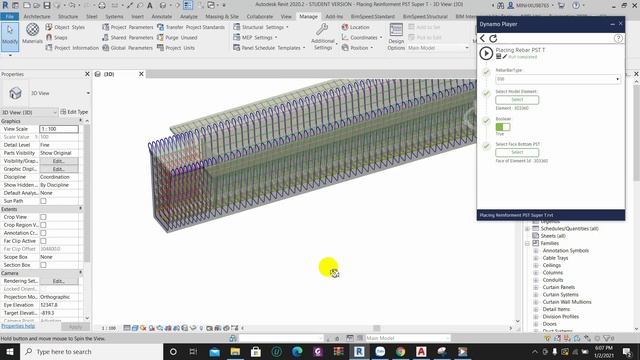Collapse the Families tree node
Viewport: 640px width, 360px height.
pyautogui.click(x=527, y=243)
